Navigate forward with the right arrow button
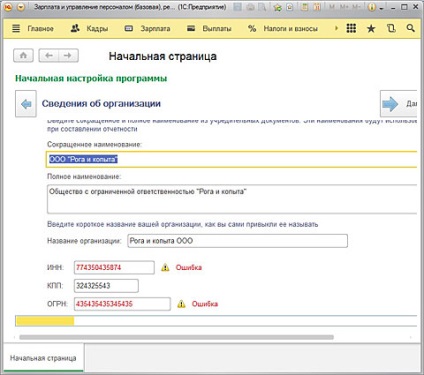The height and width of the screenshot is (375, 424). click(68, 55)
